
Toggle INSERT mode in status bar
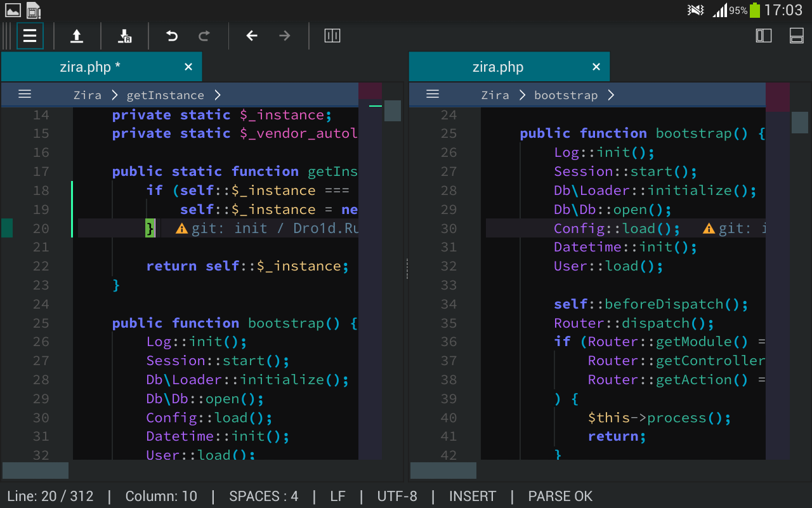pos(473,496)
